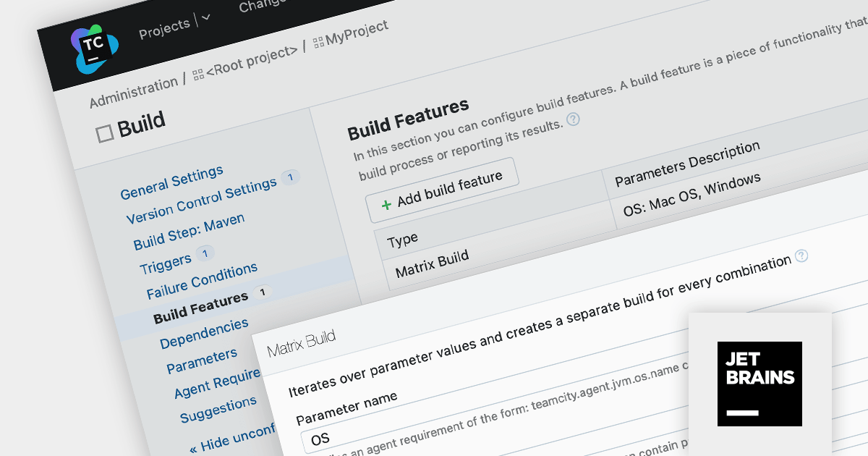
Task: Open General Settings in sidebar
Action: [171, 183]
